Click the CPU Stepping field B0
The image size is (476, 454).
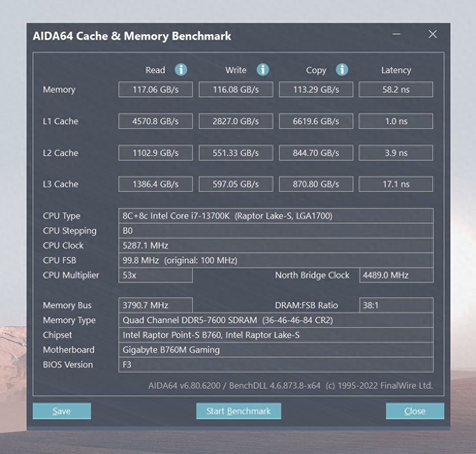point(276,231)
